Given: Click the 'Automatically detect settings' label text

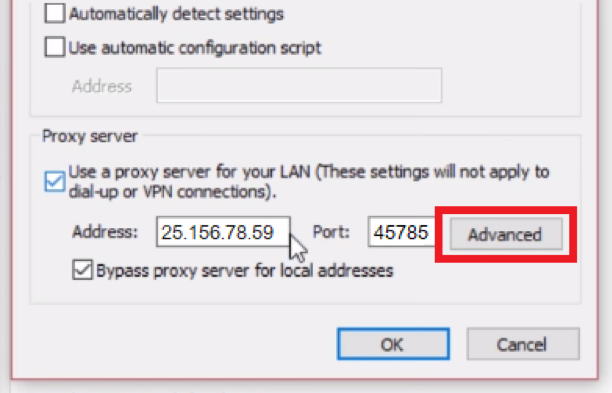Looking at the screenshot, I should (x=176, y=14).
